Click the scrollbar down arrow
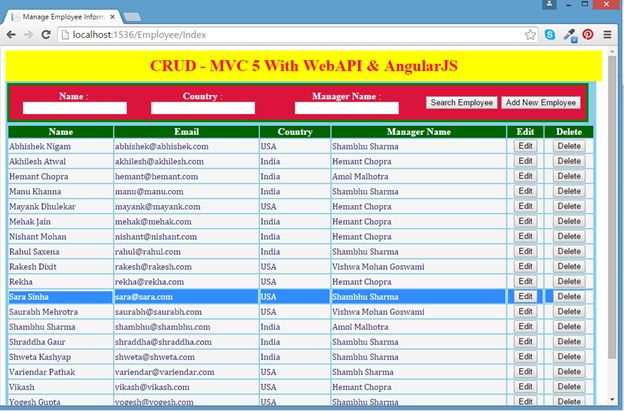 (x=612, y=400)
